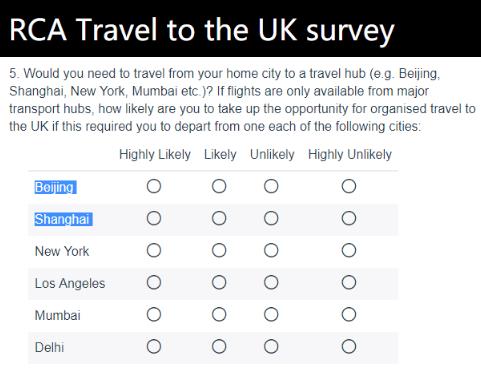Select Unlikely for Los Angeles
The width and height of the screenshot is (481, 373).
pos(271,282)
